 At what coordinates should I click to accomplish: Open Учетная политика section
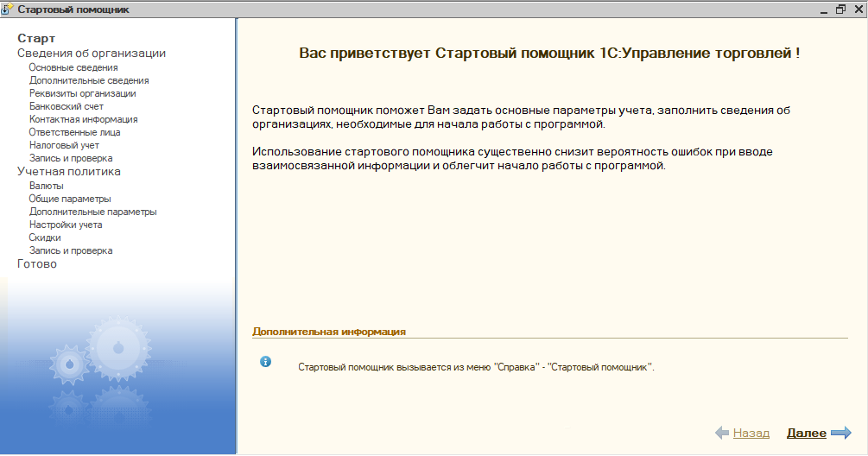coord(68,172)
